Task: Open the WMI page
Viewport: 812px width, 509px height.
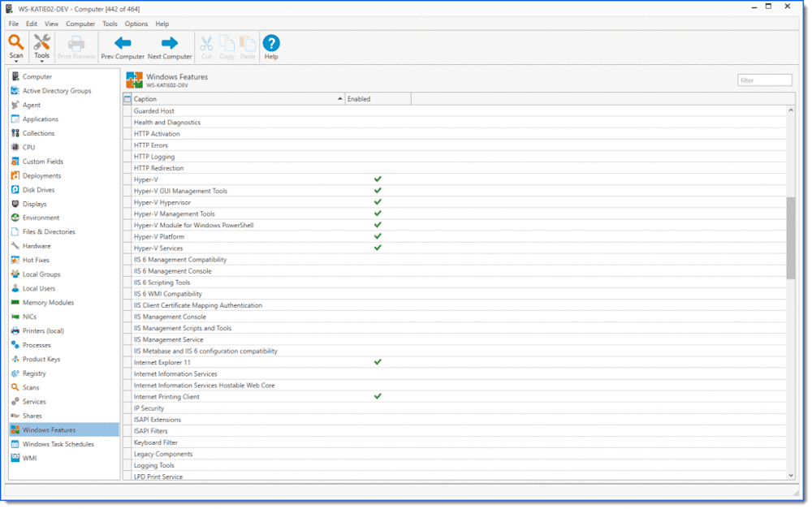Action: pos(29,458)
